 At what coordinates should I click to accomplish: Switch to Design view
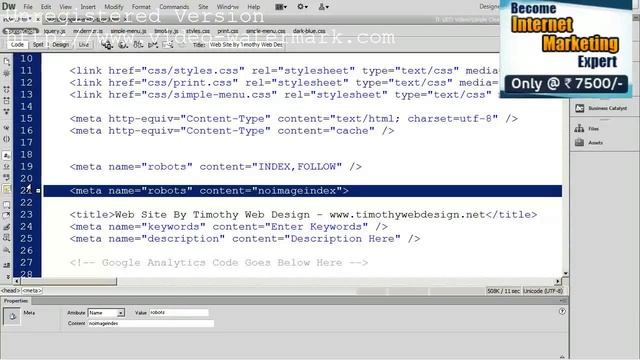click(x=60, y=44)
